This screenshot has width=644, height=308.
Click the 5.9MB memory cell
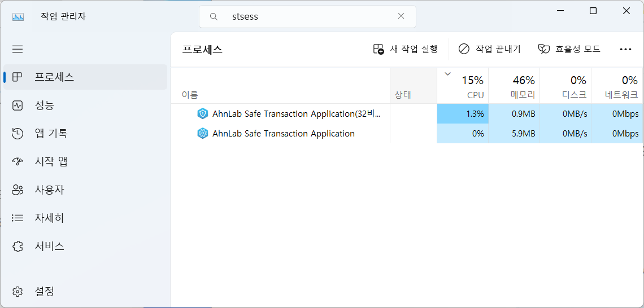pos(514,133)
